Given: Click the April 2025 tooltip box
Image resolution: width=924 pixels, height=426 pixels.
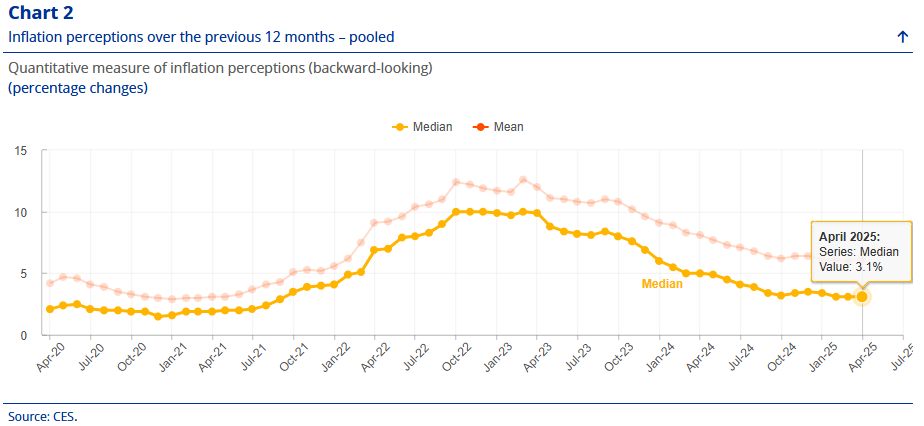Looking at the screenshot, I should (x=859, y=252).
